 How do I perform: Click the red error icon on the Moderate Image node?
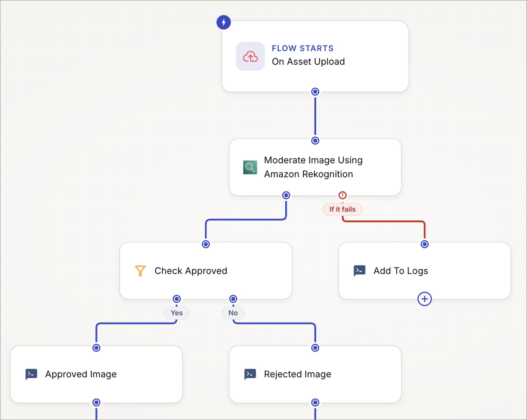(x=343, y=195)
